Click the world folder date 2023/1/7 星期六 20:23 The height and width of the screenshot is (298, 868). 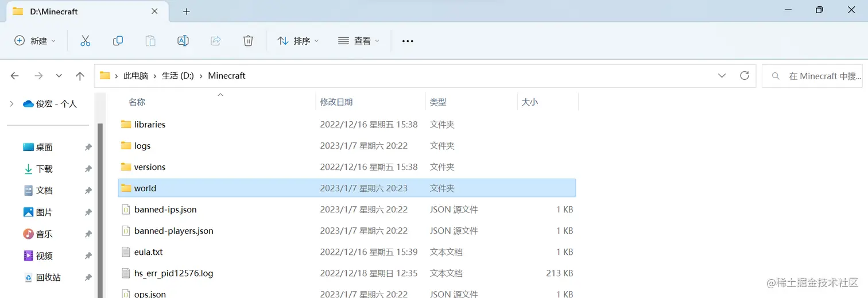click(x=364, y=188)
